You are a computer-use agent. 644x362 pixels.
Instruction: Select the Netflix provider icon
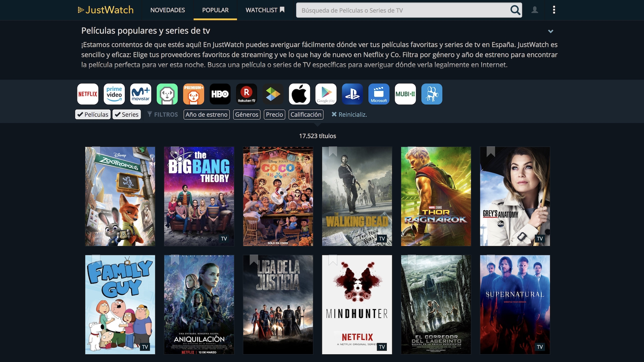88,94
